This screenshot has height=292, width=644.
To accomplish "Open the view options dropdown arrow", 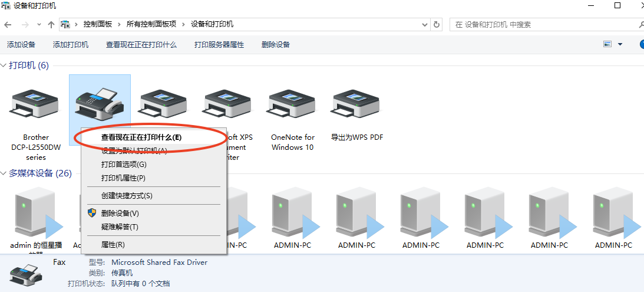I will click(620, 44).
